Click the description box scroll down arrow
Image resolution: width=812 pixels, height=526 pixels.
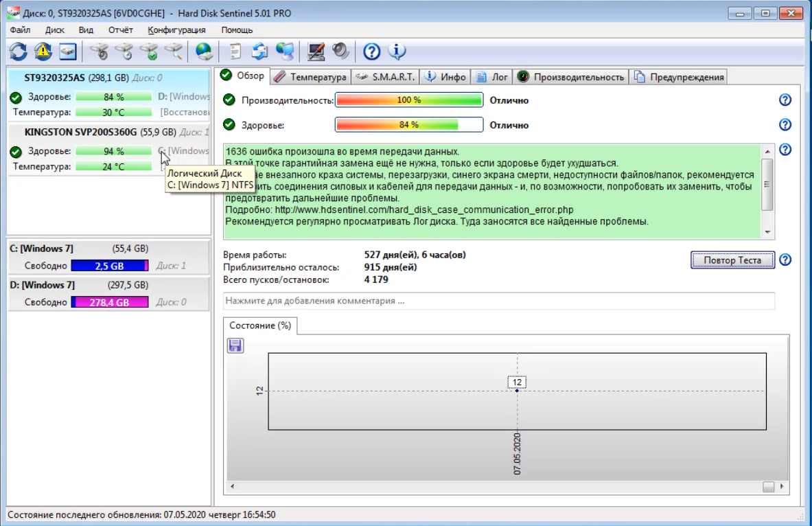tap(767, 232)
